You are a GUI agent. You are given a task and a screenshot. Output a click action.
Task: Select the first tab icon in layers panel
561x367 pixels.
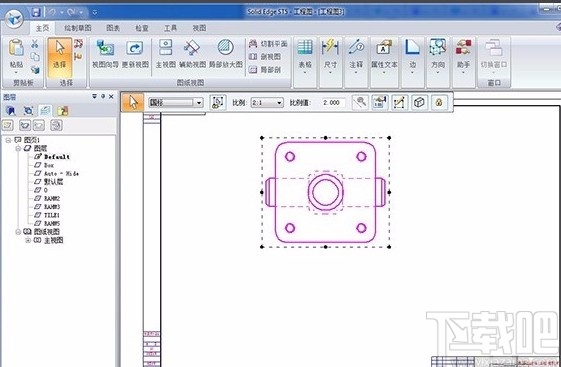[11, 111]
